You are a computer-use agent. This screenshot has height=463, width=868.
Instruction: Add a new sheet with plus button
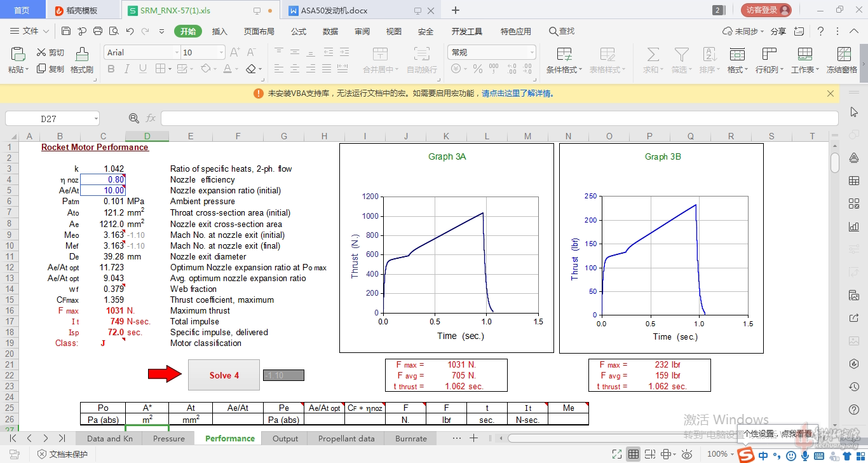(x=473, y=438)
